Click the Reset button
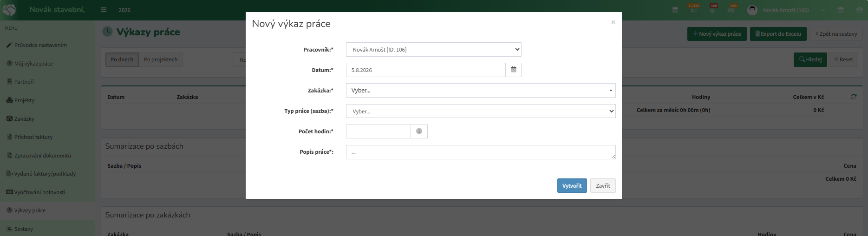Image resolution: width=868 pixels, height=236 pixels. (843, 59)
